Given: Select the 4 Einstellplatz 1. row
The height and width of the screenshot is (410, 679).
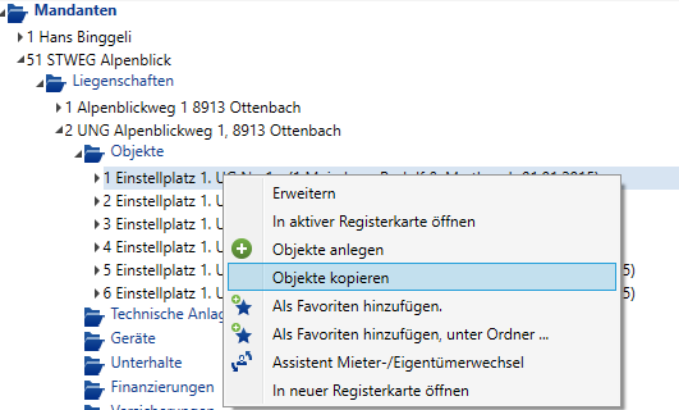Looking at the screenshot, I should 163,247.
